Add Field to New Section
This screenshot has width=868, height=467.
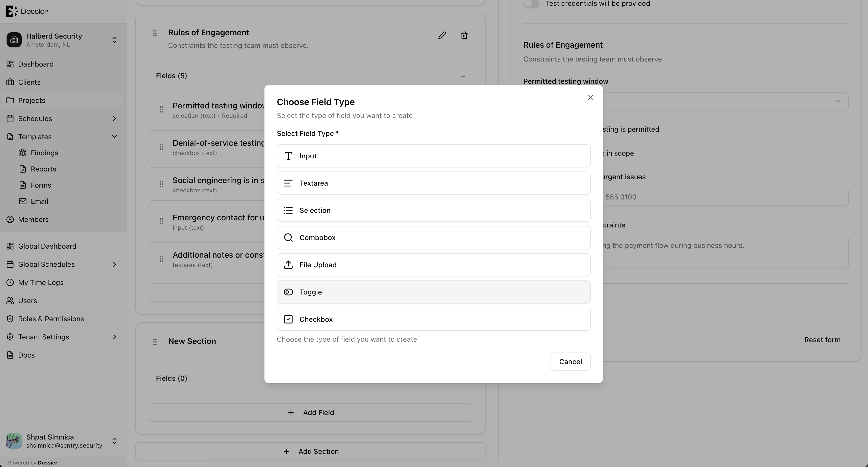pos(310,413)
